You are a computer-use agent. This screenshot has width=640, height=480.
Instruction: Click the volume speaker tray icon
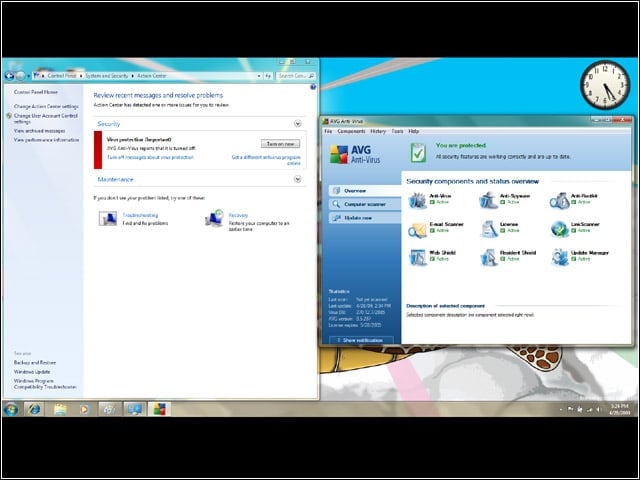click(599, 409)
